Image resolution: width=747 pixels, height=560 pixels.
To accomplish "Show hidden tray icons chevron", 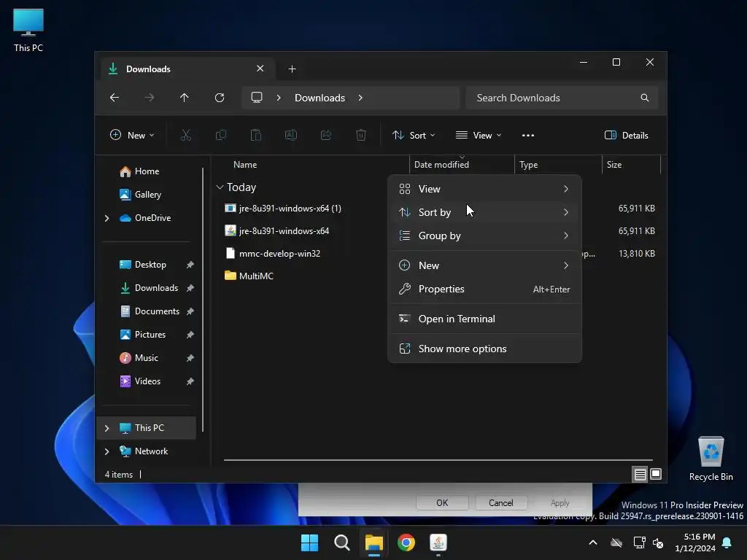I will pos(593,542).
